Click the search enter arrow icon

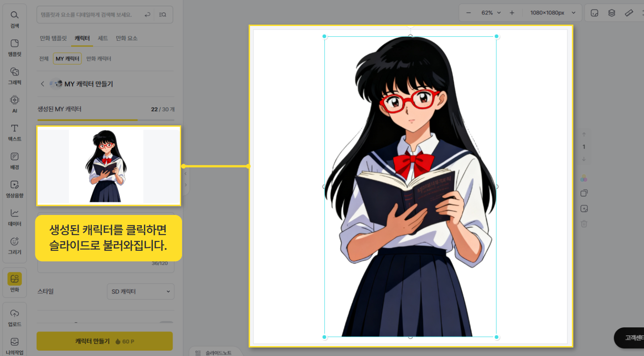pyautogui.click(x=147, y=15)
